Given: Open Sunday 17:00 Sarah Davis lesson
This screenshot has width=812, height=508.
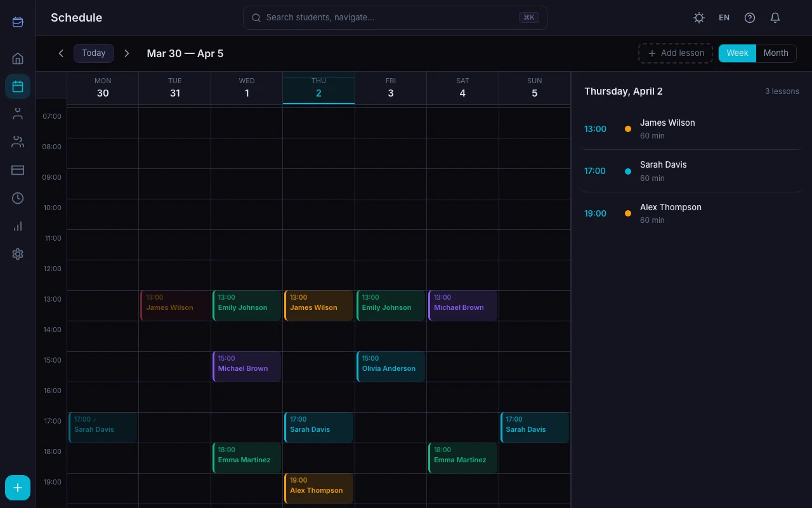Looking at the screenshot, I should (x=535, y=427).
